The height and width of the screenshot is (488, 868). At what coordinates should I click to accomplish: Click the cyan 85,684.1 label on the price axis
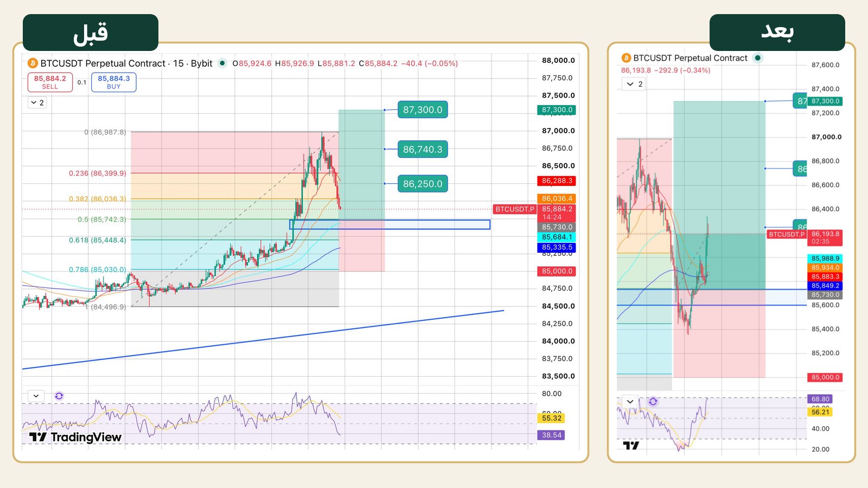pos(557,237)
